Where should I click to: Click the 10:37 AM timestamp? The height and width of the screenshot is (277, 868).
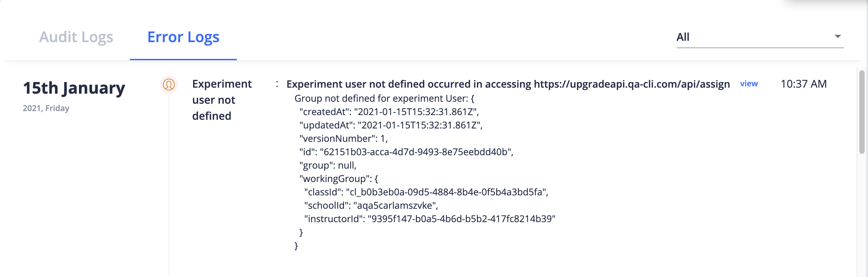coord(803,84)
